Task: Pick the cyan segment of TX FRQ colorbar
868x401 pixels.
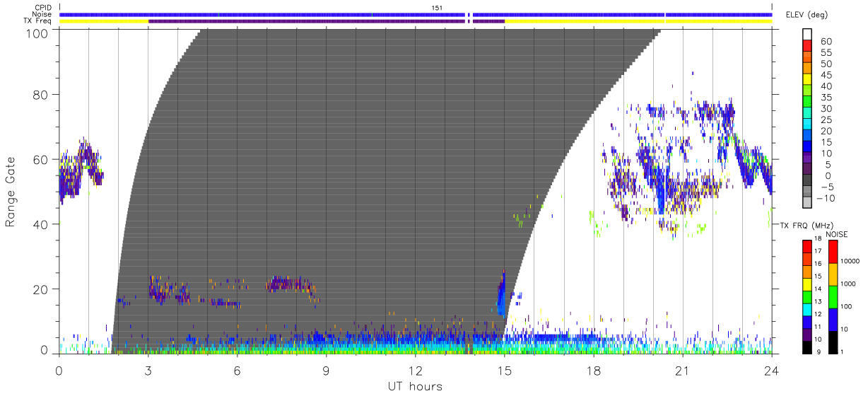Action: (x=807, y=308)
